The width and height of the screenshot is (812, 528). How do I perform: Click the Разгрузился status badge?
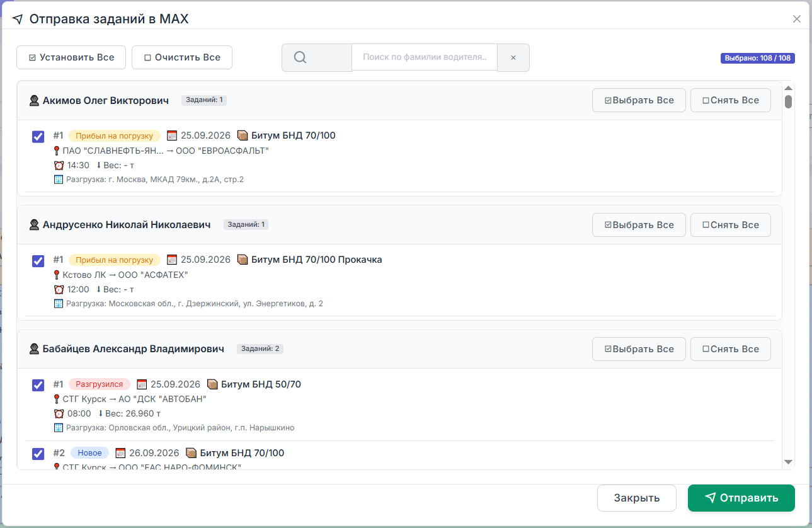click(100, 384)
